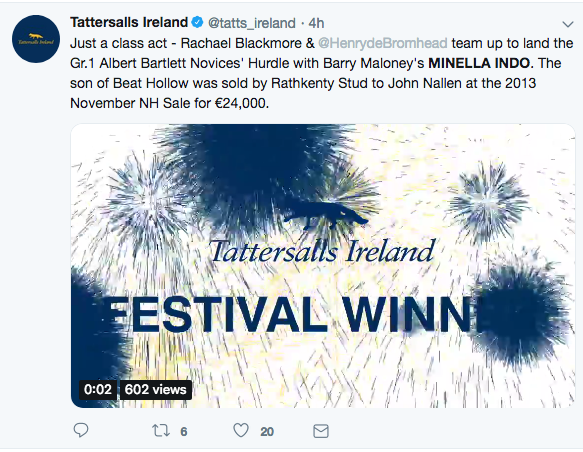Open Tattersalls Ireland display name link
Viewport: 583px width, 452px height.
tap(129, 22)
